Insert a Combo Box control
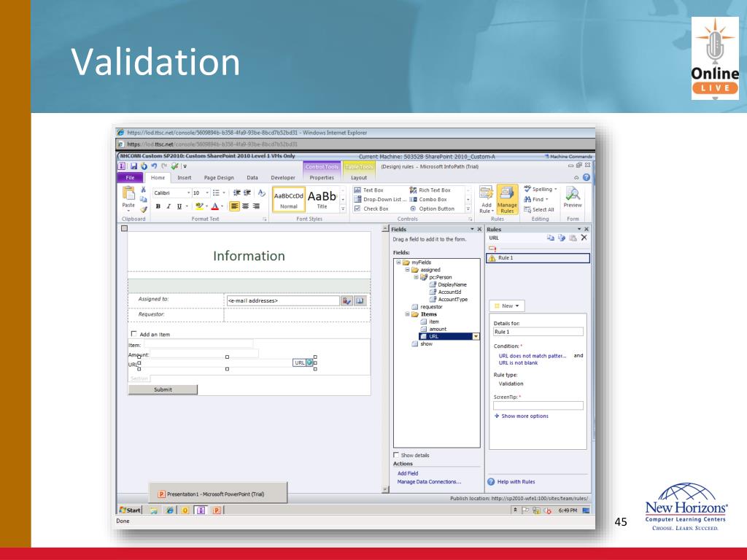The height and width of the screenshot is (560, 747). 427,200
